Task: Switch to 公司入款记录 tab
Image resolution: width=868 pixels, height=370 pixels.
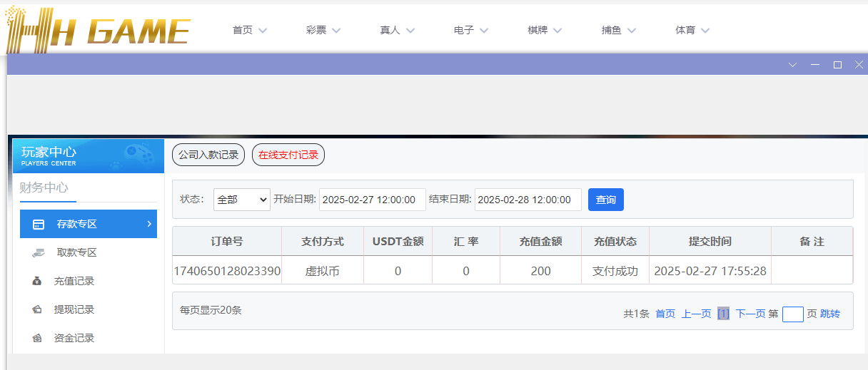Action: click(x=208, y=155)
